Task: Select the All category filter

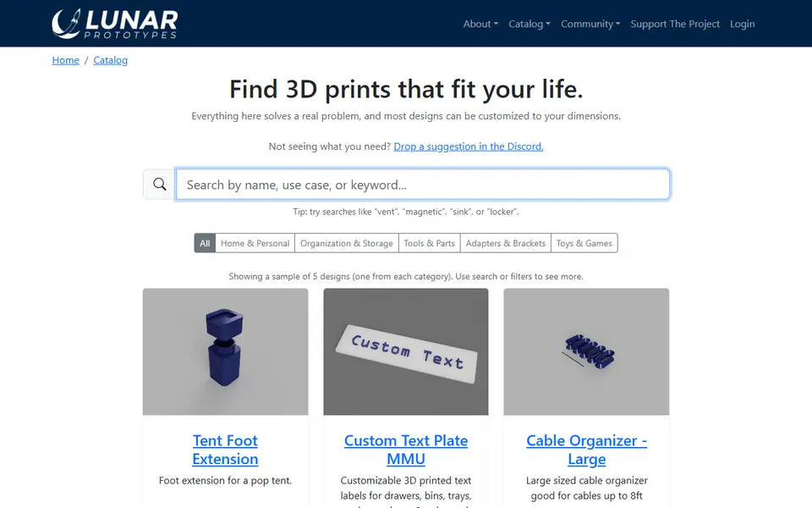Action: tap(205, 243)
